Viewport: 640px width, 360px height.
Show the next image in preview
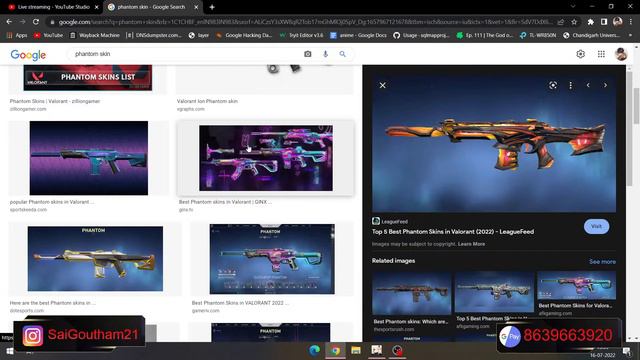pos(605,85)
